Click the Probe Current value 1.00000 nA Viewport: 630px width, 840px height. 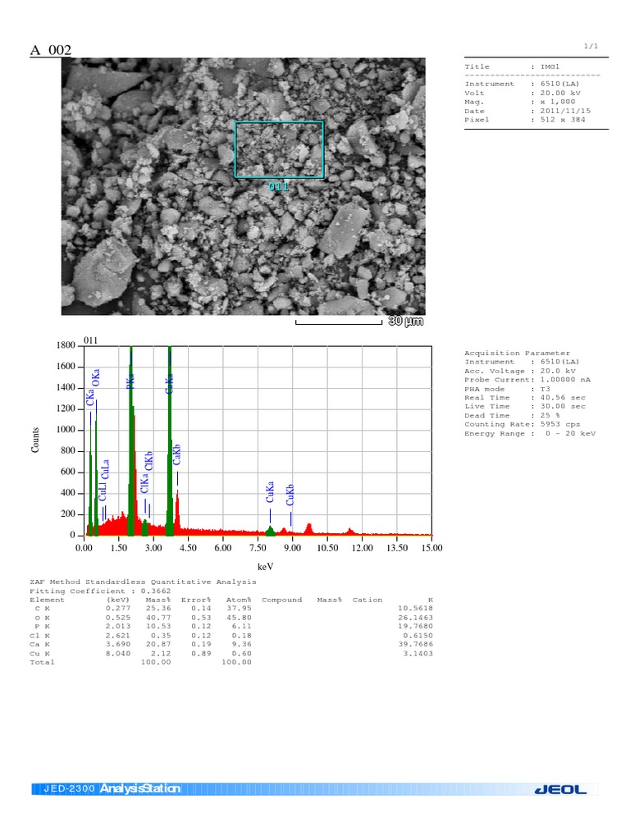coord(565,380)
